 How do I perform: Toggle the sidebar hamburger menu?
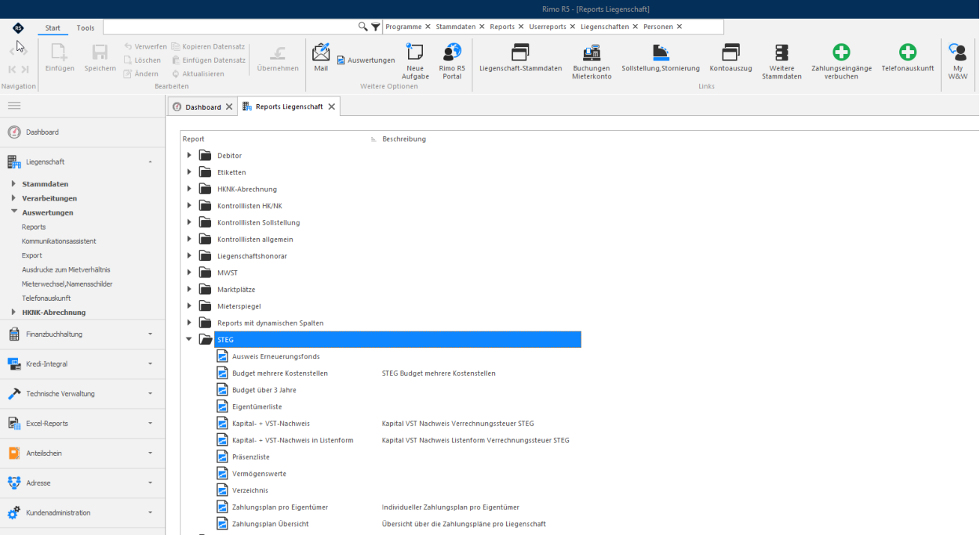point(14,106)
